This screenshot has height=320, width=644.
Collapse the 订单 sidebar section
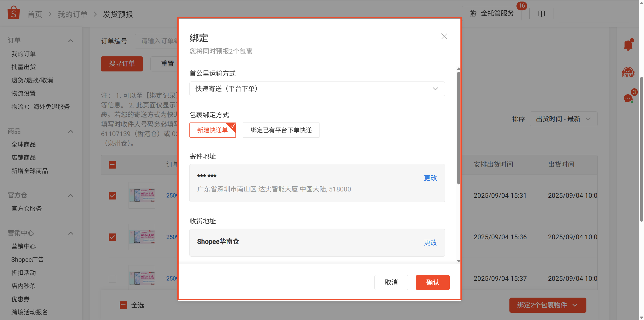point(71,41)
